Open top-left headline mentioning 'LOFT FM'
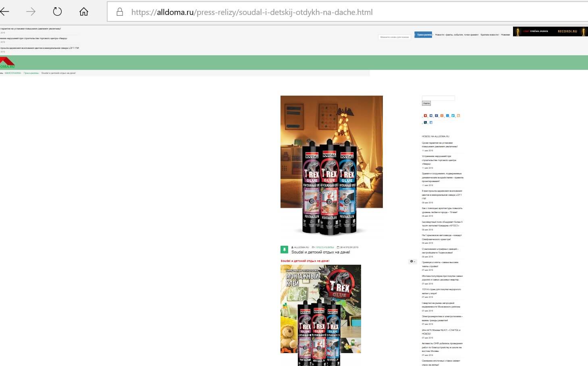This screenshot has height=366, width=588. pos(39,48)
